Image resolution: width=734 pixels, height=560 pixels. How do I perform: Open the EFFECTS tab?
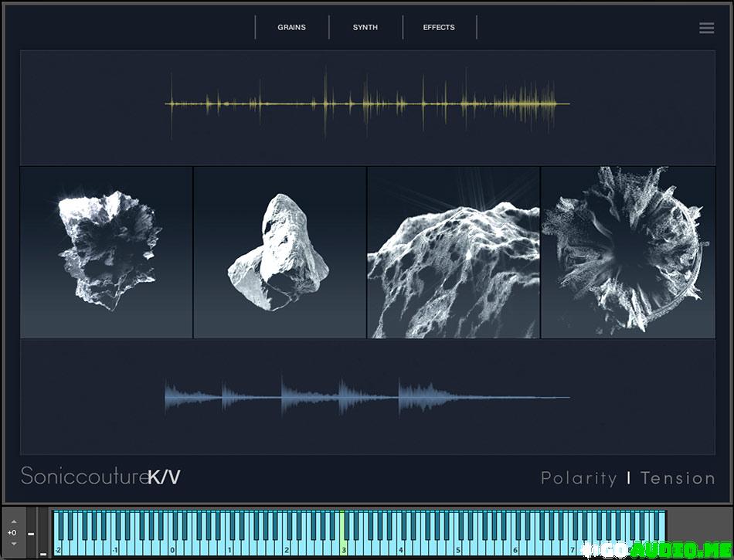tap(439, 28)
